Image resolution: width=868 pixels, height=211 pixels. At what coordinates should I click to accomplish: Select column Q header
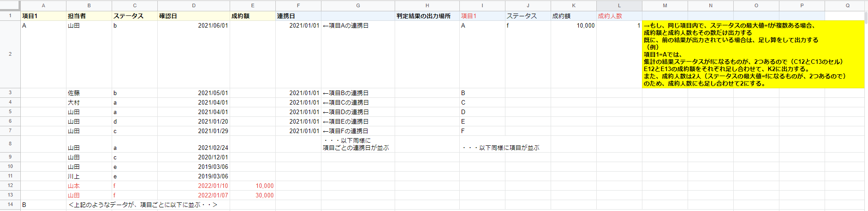tap(847, 5)
